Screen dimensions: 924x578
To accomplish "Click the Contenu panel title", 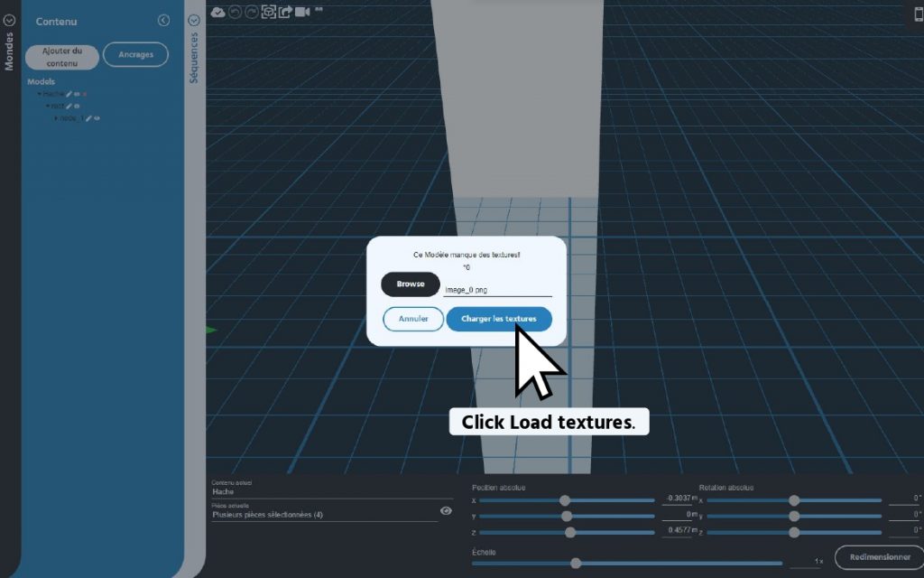I will [x=57, y=22].
